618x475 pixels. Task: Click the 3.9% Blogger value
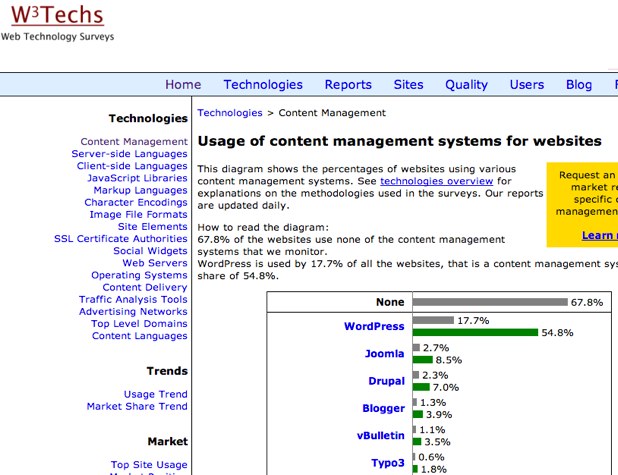(439, 415)
